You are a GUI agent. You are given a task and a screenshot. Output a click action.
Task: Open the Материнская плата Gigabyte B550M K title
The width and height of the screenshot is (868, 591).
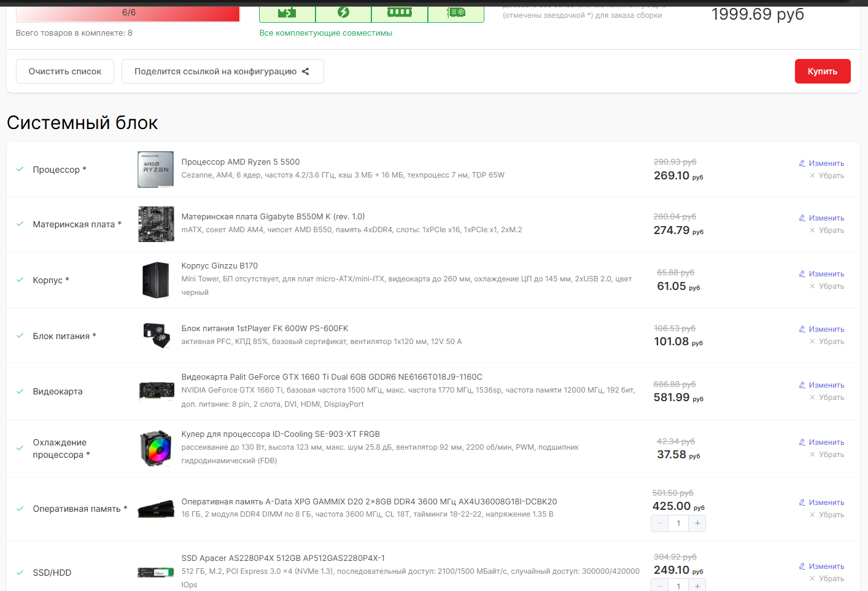pyautogui.click(x=273, y=217)
